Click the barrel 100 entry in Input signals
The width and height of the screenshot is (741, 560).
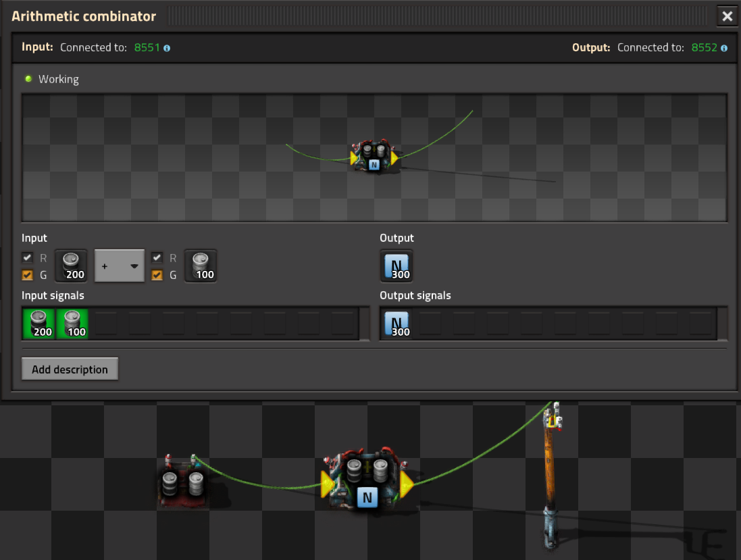(72, 324)
